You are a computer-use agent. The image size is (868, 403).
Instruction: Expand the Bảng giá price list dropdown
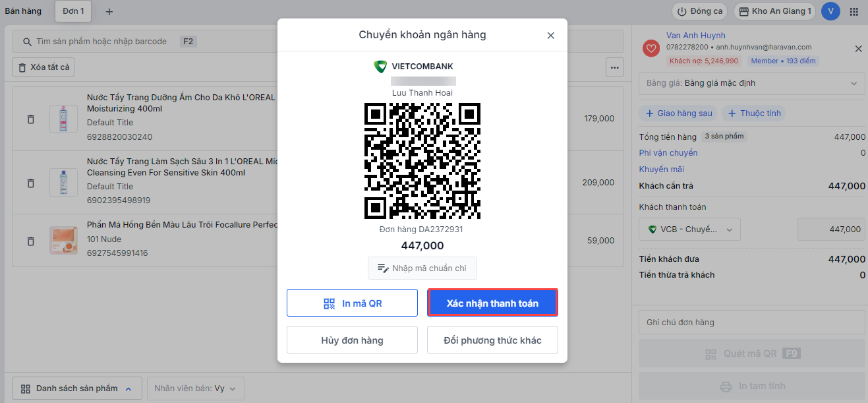751,84
